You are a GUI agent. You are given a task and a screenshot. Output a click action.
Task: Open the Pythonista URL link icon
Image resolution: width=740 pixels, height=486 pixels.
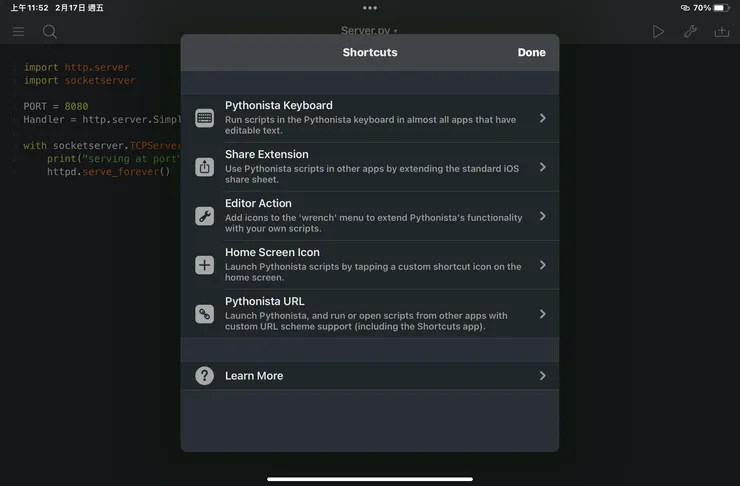tap(204, 314)
